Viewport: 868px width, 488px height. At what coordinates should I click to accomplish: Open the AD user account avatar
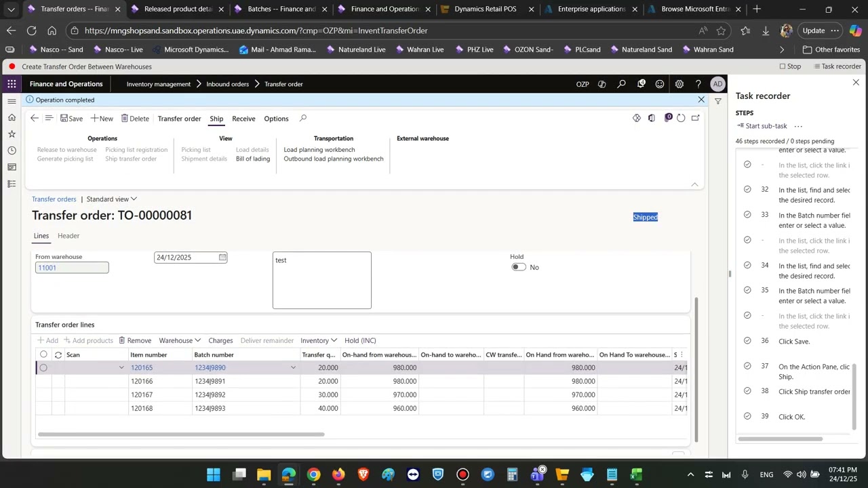coord(717,84)
